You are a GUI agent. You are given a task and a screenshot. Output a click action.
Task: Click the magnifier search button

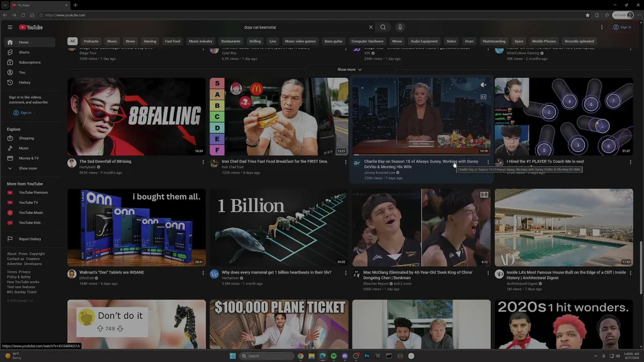tap(383, 27)
